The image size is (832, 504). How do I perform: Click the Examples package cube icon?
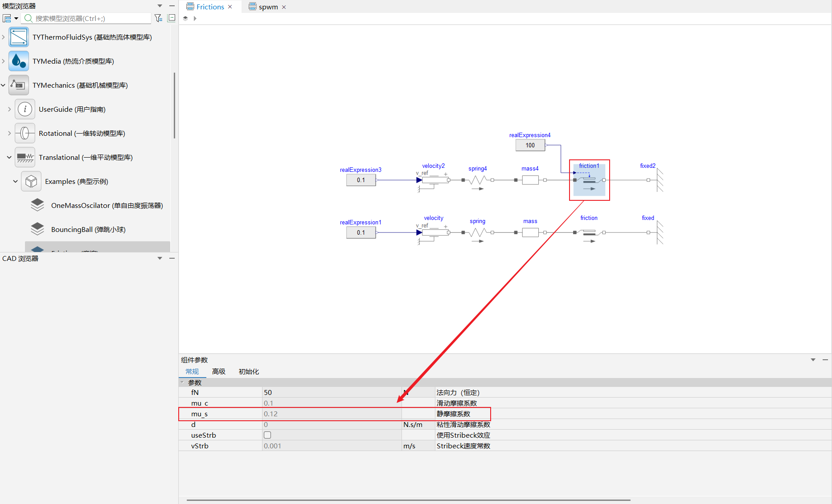[31, 181]
